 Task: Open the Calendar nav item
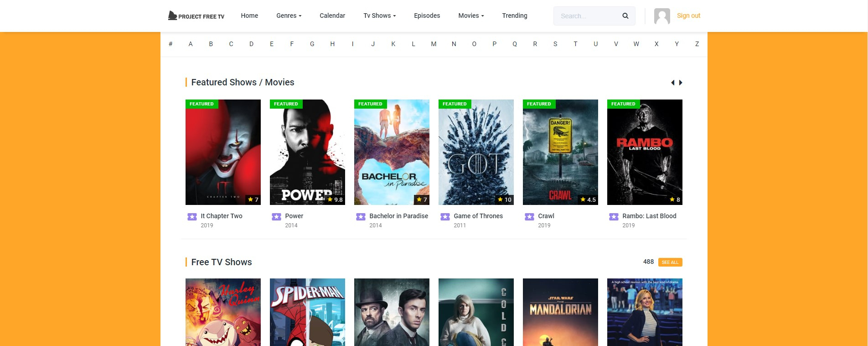pyautogui.click(x=332, y=16)
